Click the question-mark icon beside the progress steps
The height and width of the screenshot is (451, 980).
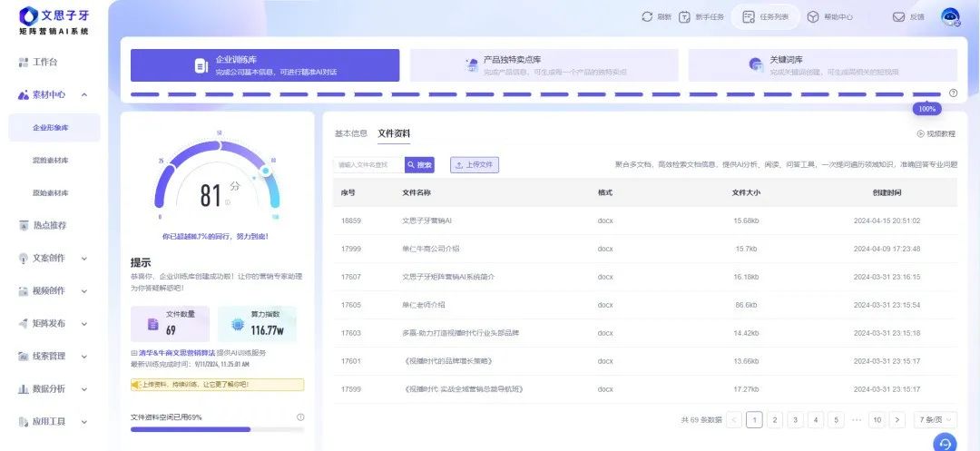[953, 93]
